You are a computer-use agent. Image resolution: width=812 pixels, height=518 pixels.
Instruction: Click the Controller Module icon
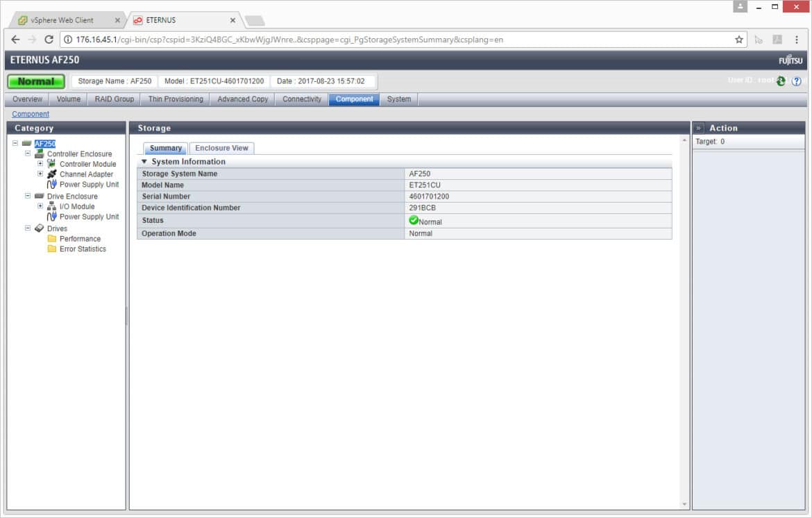click(x=52, y=164)
